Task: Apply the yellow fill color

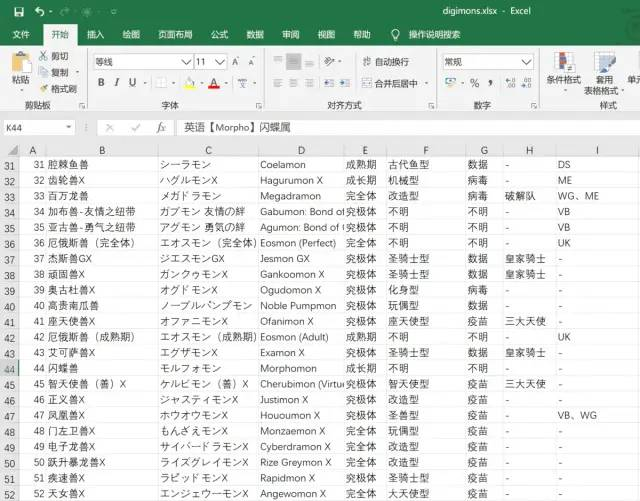Action: pyautogui.click(x=190, y=83)
